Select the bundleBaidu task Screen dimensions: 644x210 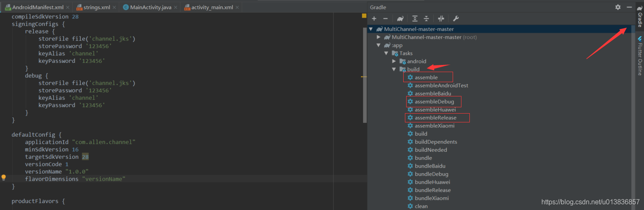[x=430, y=166]
